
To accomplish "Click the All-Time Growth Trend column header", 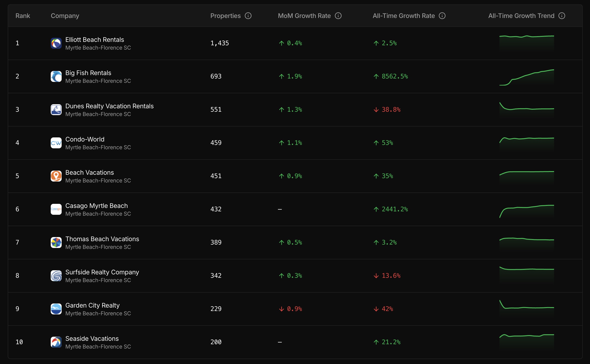I will pyautogui.click(x=521, y=16).
